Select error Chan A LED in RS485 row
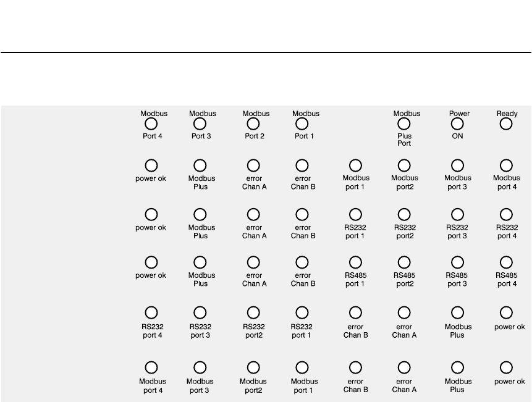The height and width of the screenshot is (402, 532). (253, 263)
